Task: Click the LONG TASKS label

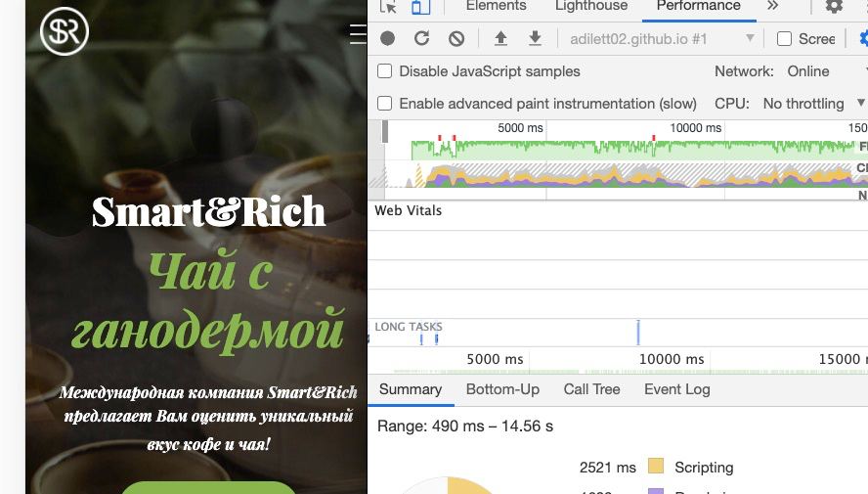Action: coord(409,327)
